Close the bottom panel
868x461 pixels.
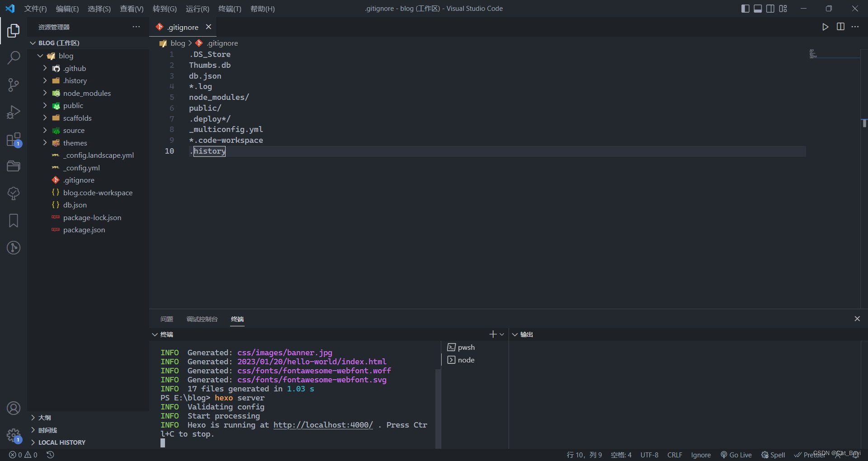(x=857, y=319)
